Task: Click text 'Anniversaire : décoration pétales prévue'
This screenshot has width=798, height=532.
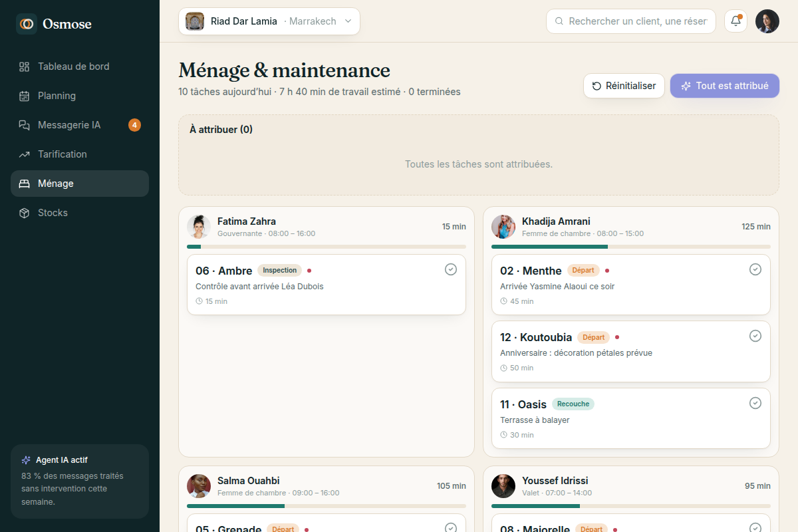Action: tap(576, 353)
